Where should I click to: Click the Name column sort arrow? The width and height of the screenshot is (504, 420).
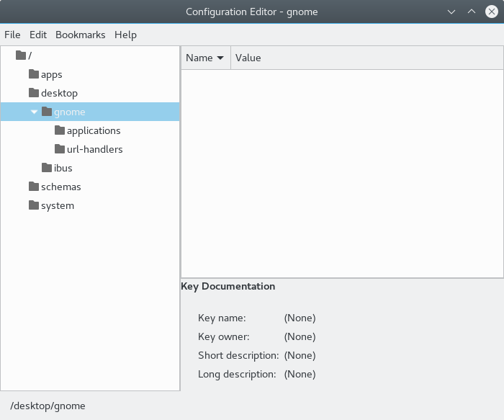click(220, 58)
